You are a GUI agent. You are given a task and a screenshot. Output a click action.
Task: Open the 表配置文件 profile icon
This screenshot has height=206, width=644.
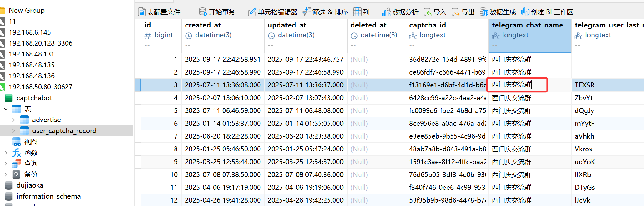[x=142, y=12]
